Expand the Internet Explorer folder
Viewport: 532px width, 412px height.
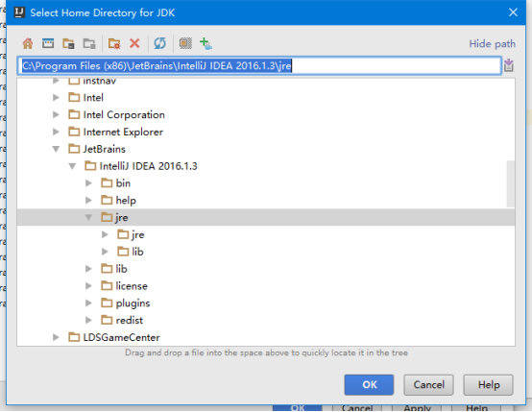coord(56,132)
